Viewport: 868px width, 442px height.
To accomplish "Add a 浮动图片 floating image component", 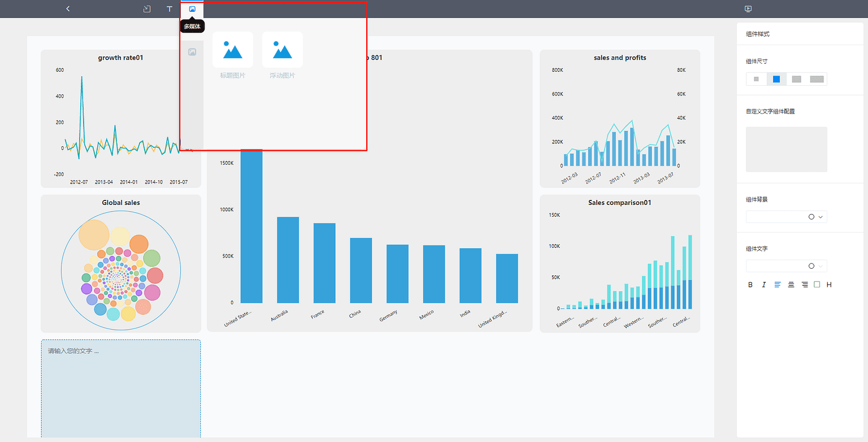I will click(x=283, y=50).
